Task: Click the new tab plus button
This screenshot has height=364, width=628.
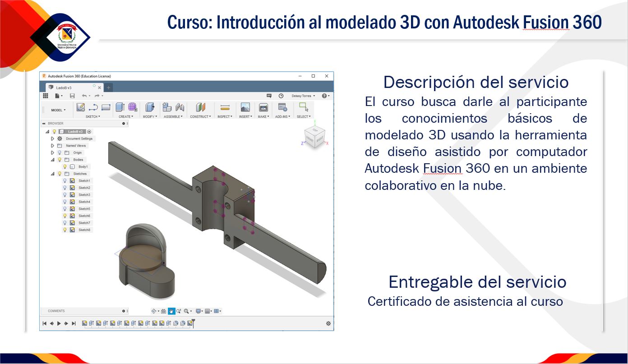Action: [109, 88]
